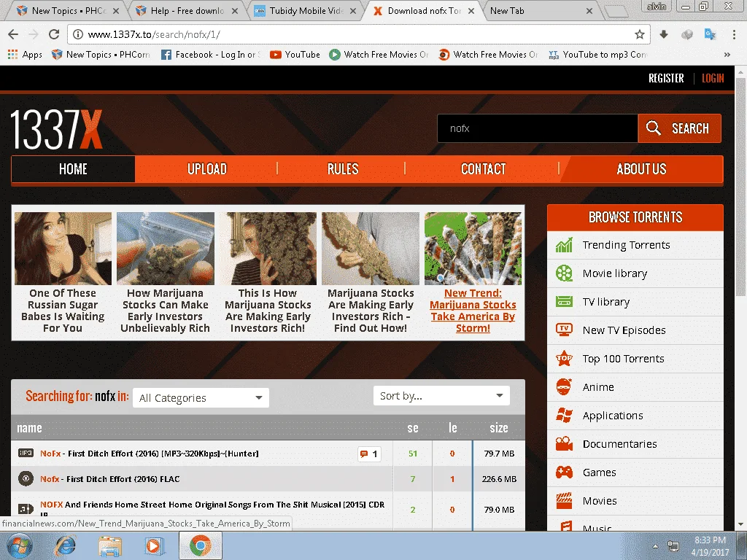Open the RULES menu item
The image size is (747, 560).
click(x=343, y=169)
